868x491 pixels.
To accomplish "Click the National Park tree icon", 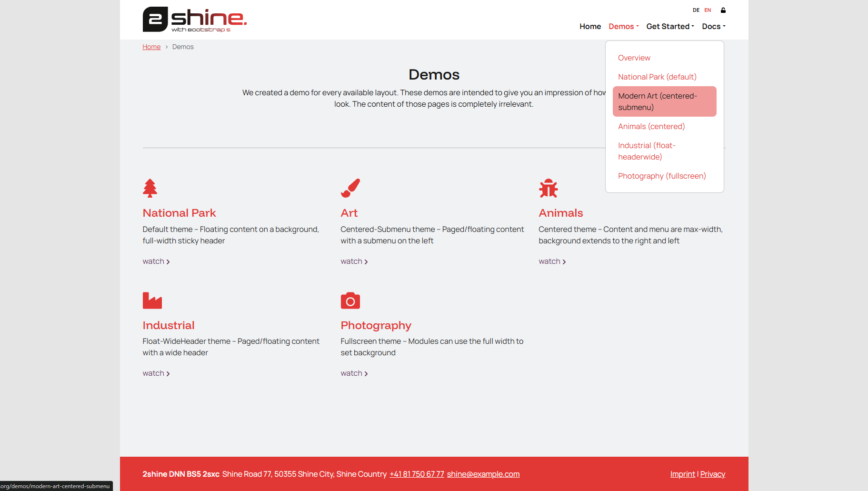I will 150,188.
